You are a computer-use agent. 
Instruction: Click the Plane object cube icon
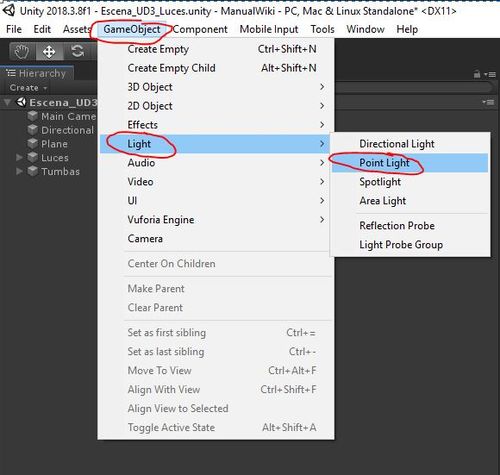click(32, 144)
